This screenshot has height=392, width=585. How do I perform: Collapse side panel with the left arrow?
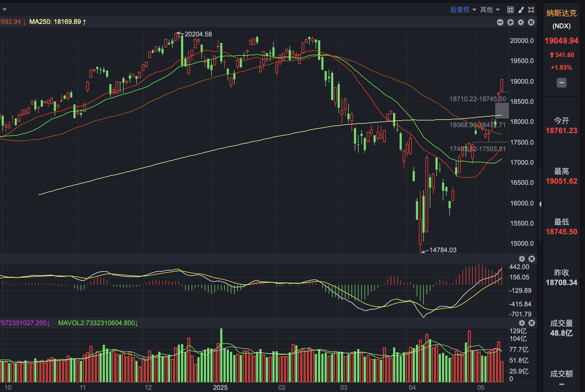coord(540,204)
